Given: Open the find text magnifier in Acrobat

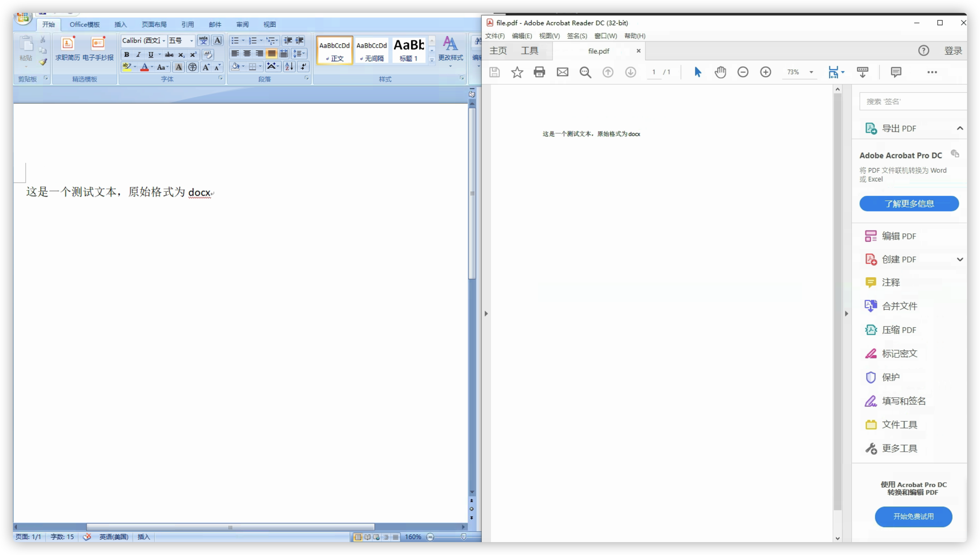Looking at the screenshot, I should [x=585, y=72].
